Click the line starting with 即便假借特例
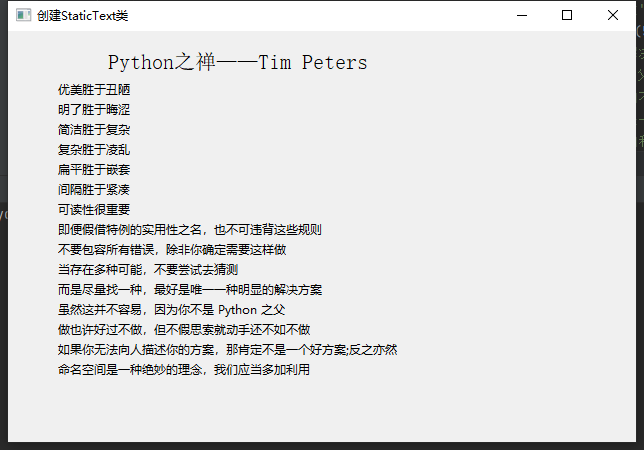Viewport: 644px width, 450px height. [190, 230]
